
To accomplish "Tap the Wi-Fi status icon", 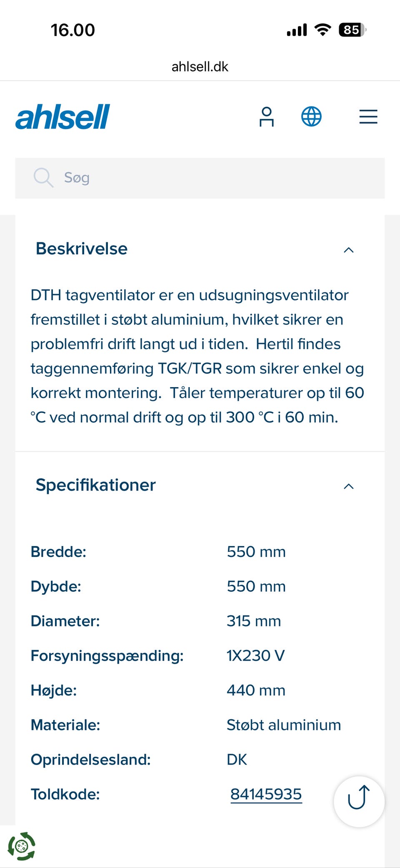I will click(322, 30).
